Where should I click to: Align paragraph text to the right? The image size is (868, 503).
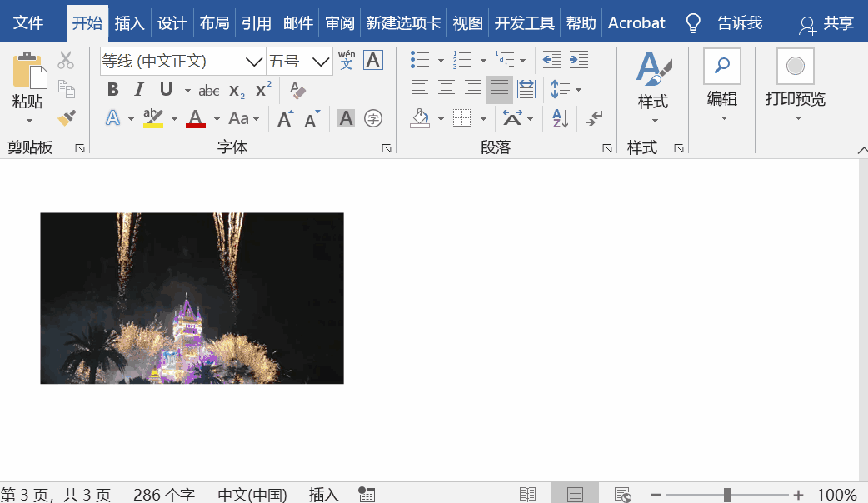click(473, 88)
